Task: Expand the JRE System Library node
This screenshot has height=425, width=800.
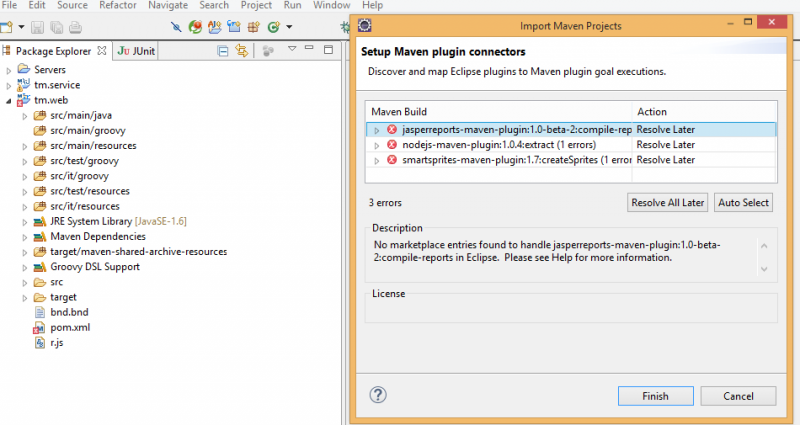Action: click(24, 222)
